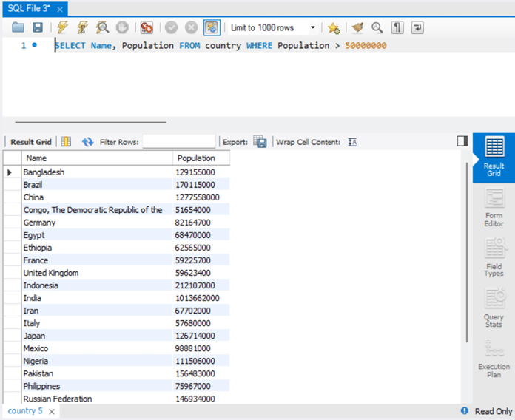Viewport: 515px width, 420px height.
Task: Select the Germany cell
Action: click(x=97, y=223)
